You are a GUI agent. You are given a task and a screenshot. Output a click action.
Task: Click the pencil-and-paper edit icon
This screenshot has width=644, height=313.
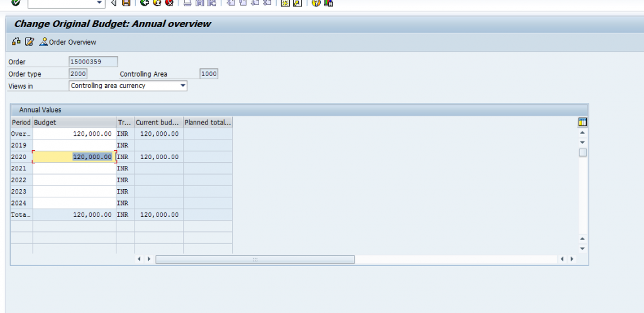tap(29, 41)
